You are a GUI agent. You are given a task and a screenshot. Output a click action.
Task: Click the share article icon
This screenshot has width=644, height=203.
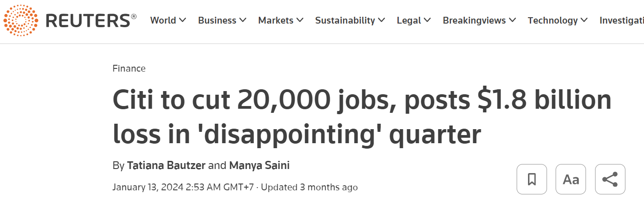click(x=610, y=179)
